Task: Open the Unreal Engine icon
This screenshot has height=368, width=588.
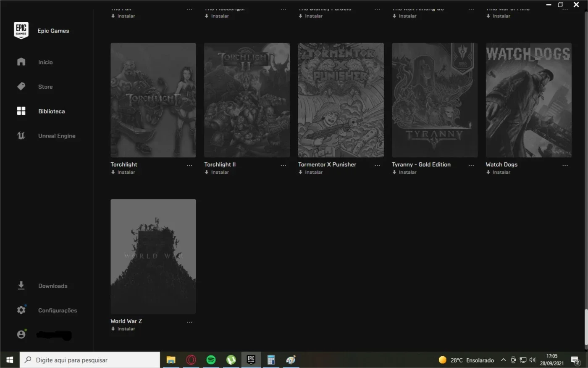Action: pyautogui.click(x=21, y=135)
